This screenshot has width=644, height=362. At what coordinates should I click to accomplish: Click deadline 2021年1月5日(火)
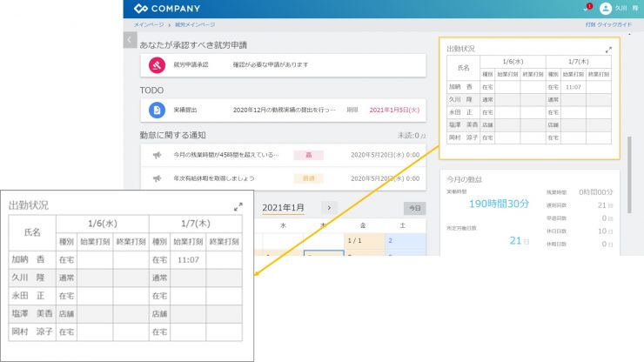(394, 110)
